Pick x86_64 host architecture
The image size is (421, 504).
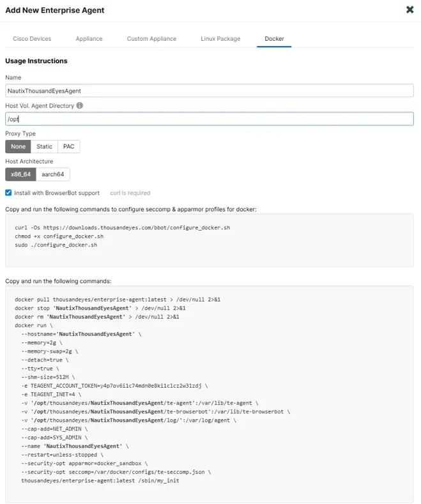click(x=20, y=174)
